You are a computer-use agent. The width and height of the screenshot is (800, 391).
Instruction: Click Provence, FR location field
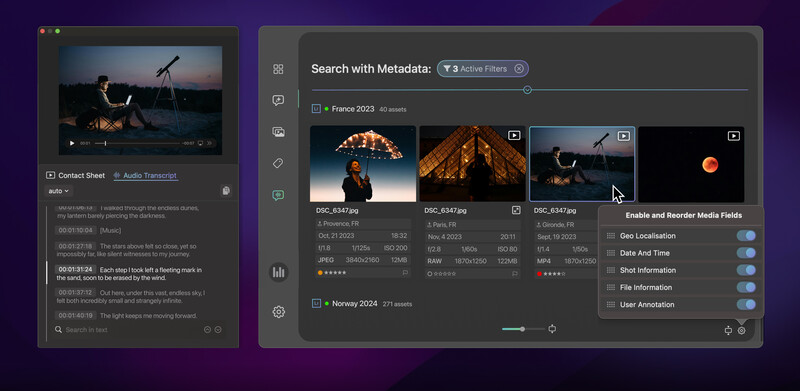click(x=363, y=224)
